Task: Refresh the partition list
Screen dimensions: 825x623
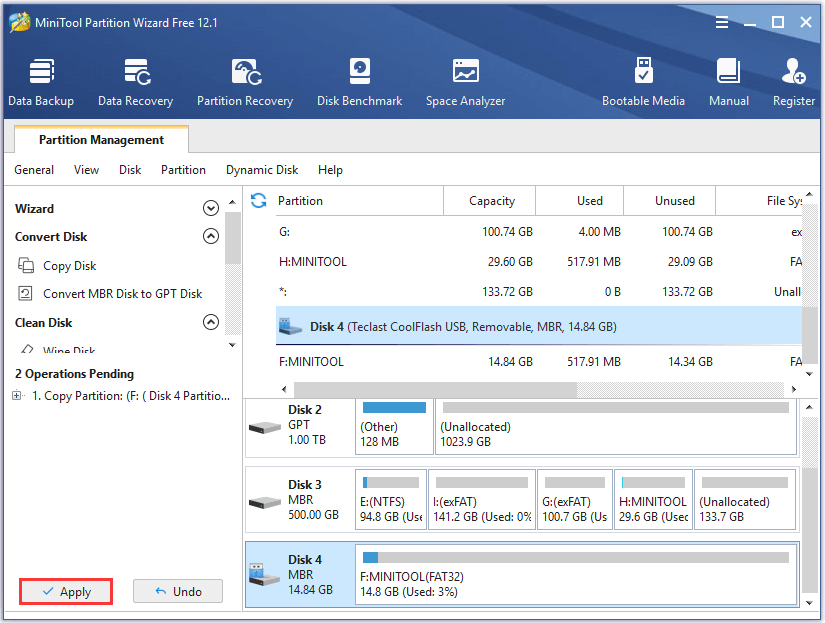Action: point(258,200)
